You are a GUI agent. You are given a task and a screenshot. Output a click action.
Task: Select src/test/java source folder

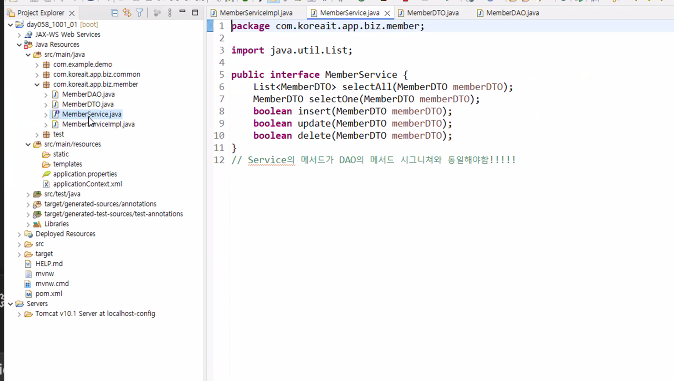pyautogui.click(x=62, y=194)
